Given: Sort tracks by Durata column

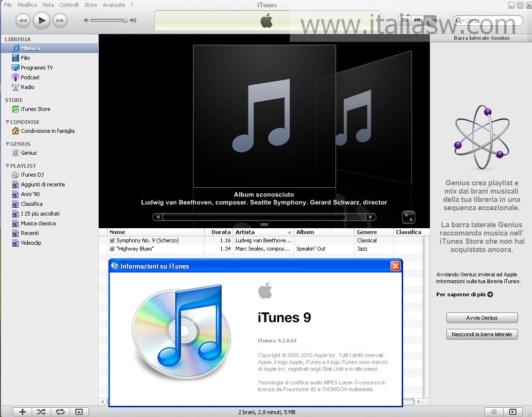Looking at the screenshot, I should click(x=219, y=232).
